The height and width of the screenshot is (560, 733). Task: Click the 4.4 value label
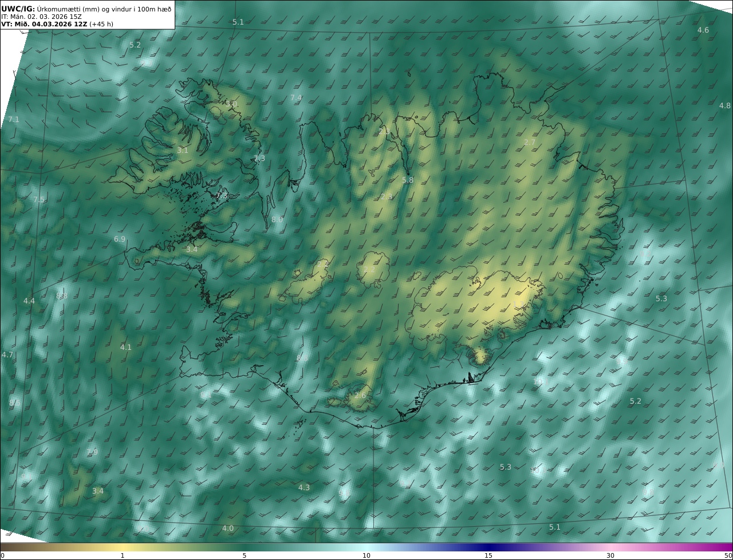[x=29, y=301]
